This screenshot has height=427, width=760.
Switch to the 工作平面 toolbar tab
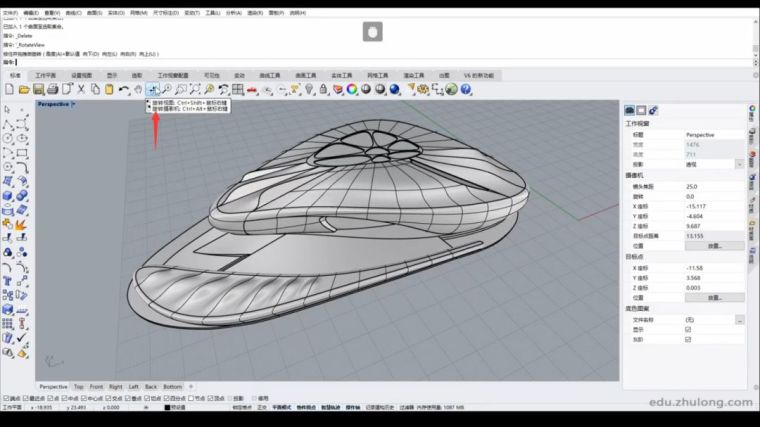[x=46, y=76]
